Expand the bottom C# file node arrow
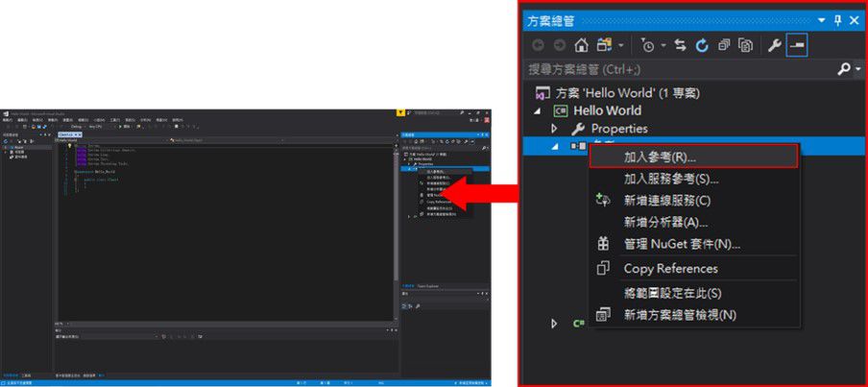 [555, 324]
